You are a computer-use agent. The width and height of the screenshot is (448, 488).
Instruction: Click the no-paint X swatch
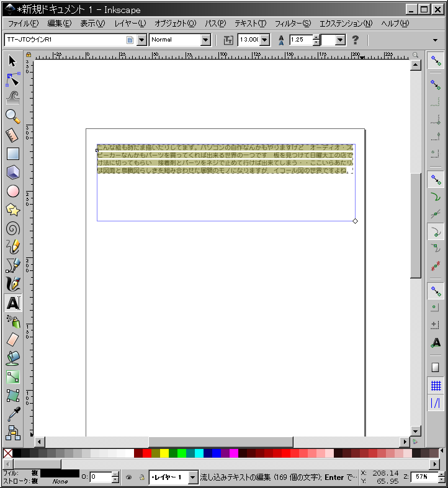pos(8,453)
